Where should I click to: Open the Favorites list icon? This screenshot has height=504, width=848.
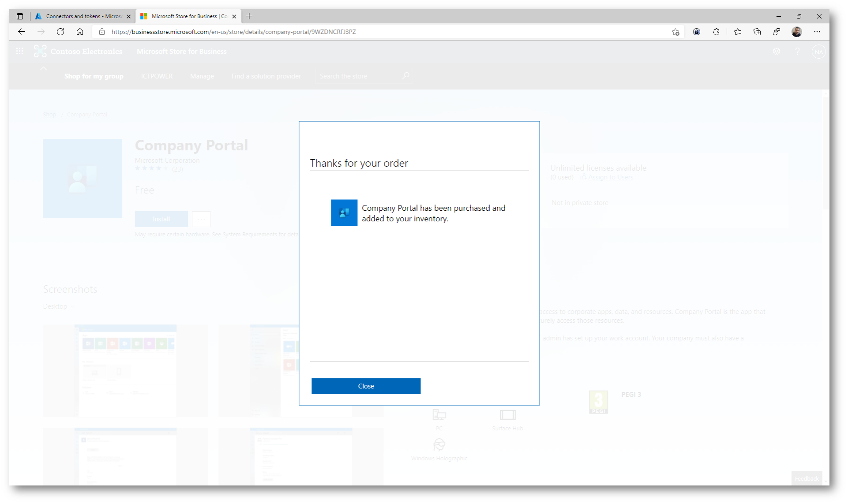[737, 32]
